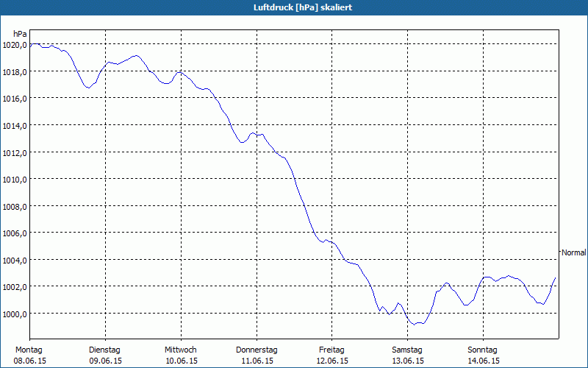This screenshot has height=368, width=588.
Task: Select the '14.06.15' date label
Action: (484, 361)
